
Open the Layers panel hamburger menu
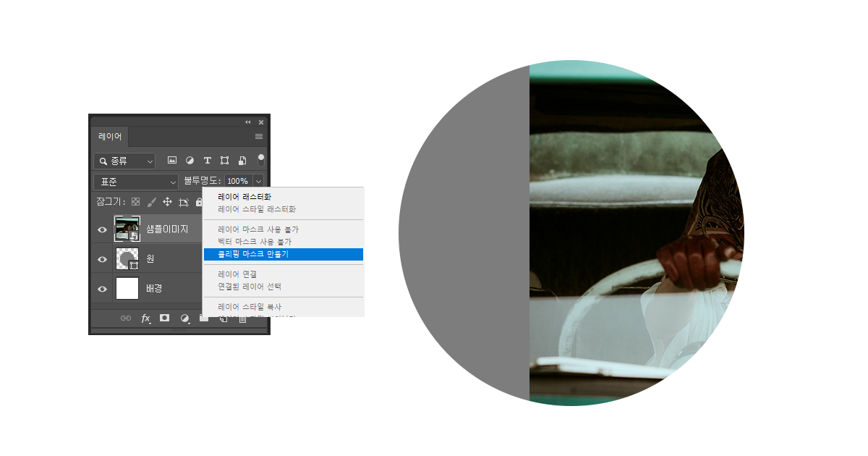click(x=259, y=136)
